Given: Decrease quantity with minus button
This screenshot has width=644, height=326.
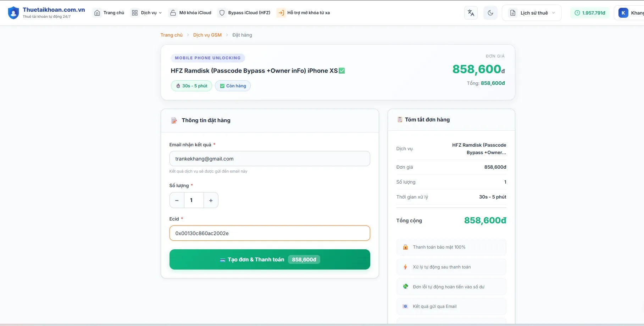Looking at the screenshot, I should (177, 200).
